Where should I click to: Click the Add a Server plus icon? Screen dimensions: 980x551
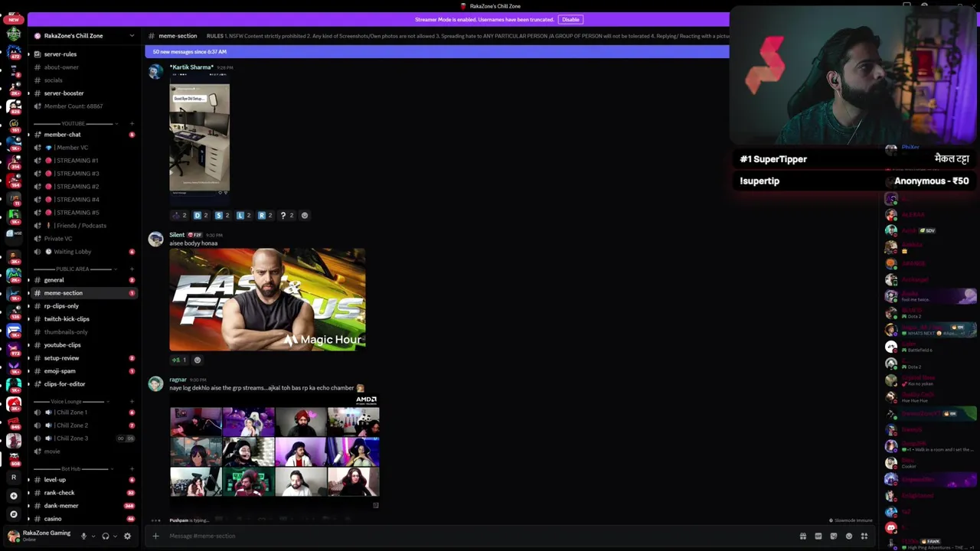tap(13, 496)
